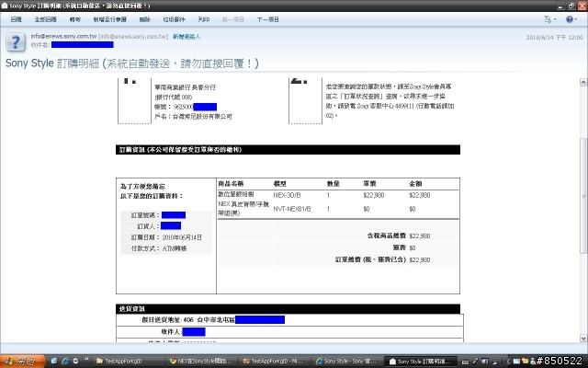Click the ATM轉帳 payment method text
Screen dimensions: 588x368
pos(175,248)
